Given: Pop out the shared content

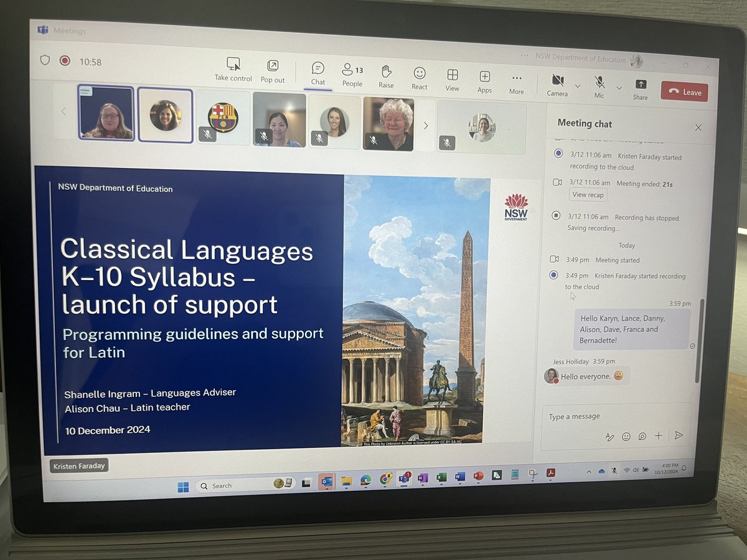Looking at the screenshot, I should tap(273, 72).
